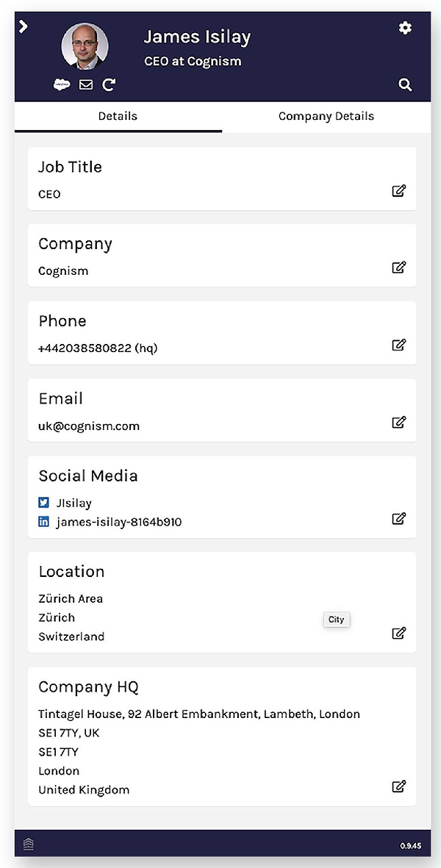Switch to the Company Details tab
This screenshot has height=868, width=441.
[326, 116]
